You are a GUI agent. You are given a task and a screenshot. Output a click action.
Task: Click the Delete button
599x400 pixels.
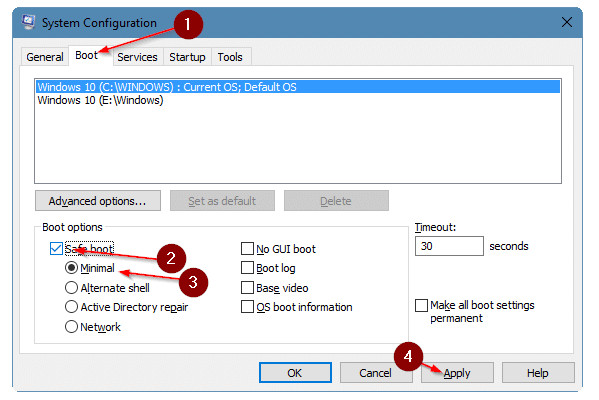[x=336, y=201]
